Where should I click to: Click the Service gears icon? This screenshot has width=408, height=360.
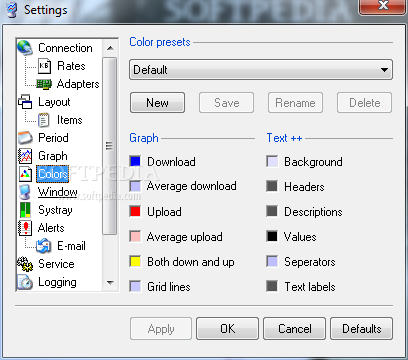pyautogui.click(x=25, y=264)
